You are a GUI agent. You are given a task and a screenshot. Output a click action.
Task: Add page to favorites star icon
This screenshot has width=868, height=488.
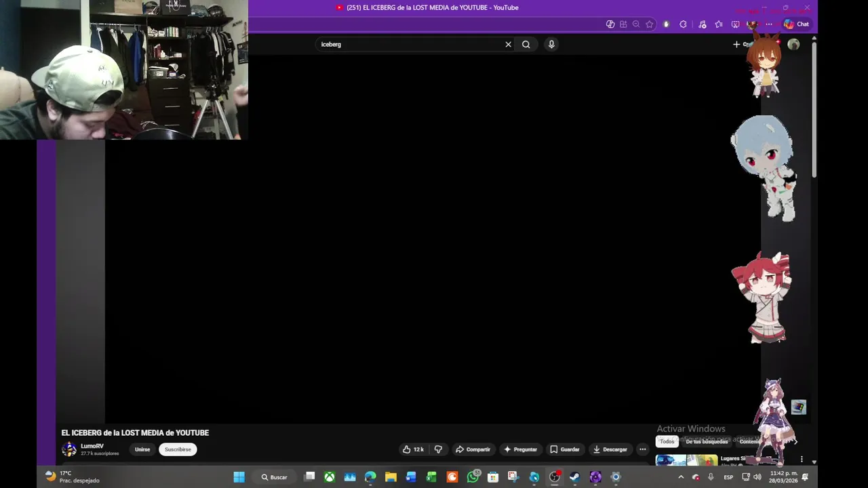point(650,24)
